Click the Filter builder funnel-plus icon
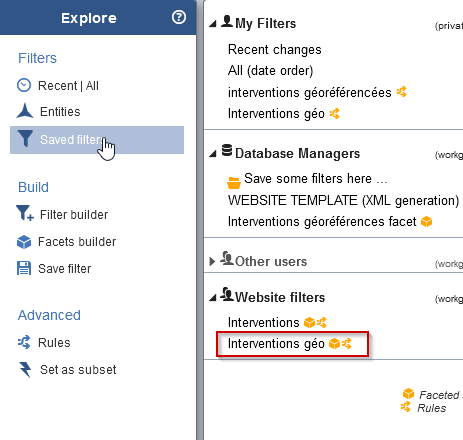Viewport: 463px width, 440px height. [x=25, y=213]
